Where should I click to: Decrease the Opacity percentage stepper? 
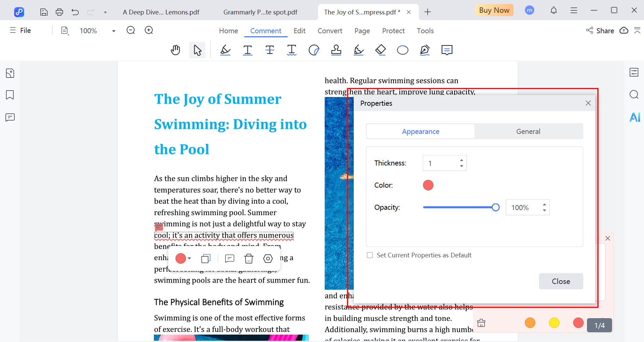tap(544, 210)
